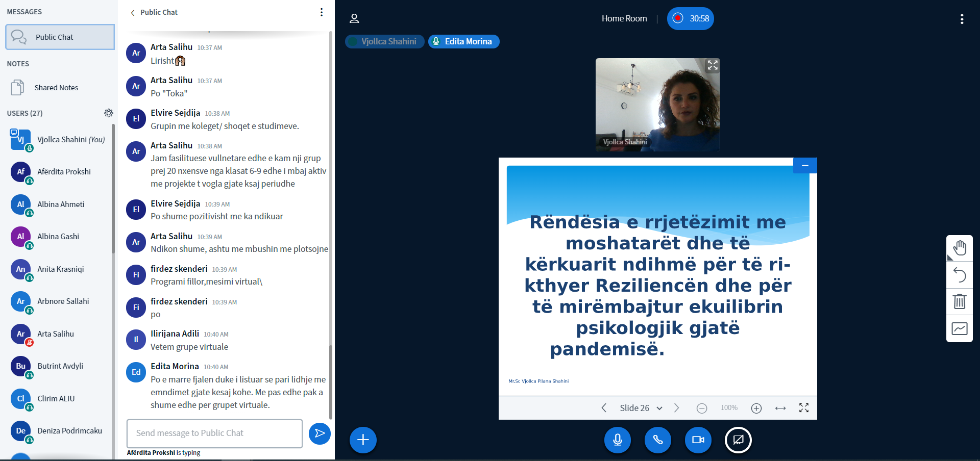Leave audio using the phone icon

657,440
